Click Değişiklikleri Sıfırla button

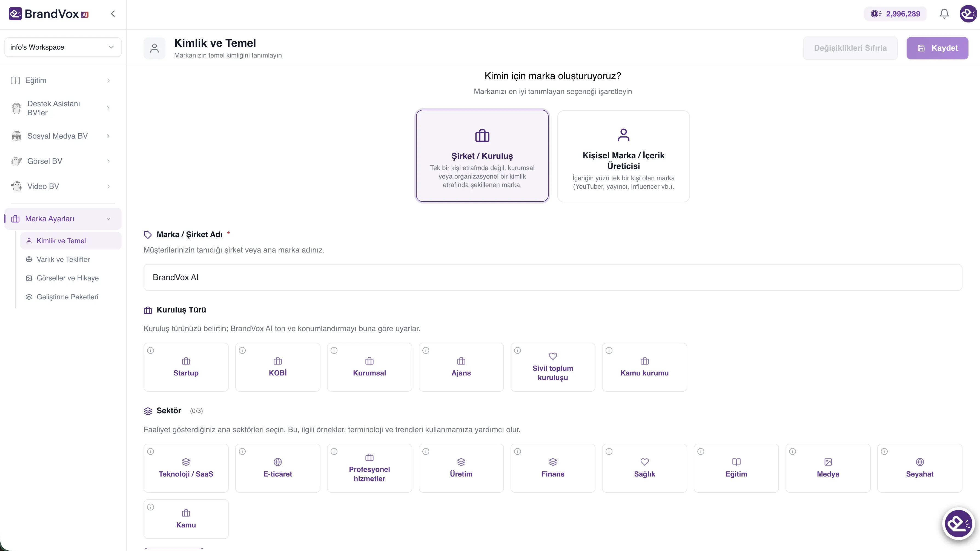[850, 48]
